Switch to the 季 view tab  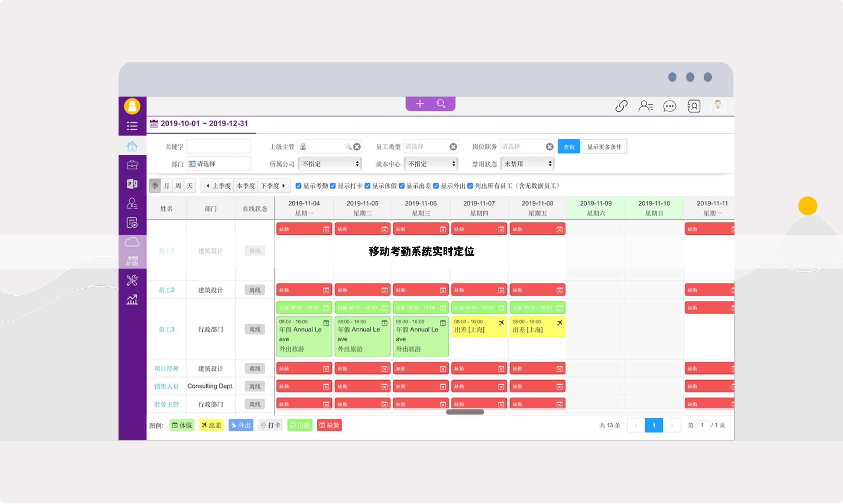(155, 186)
